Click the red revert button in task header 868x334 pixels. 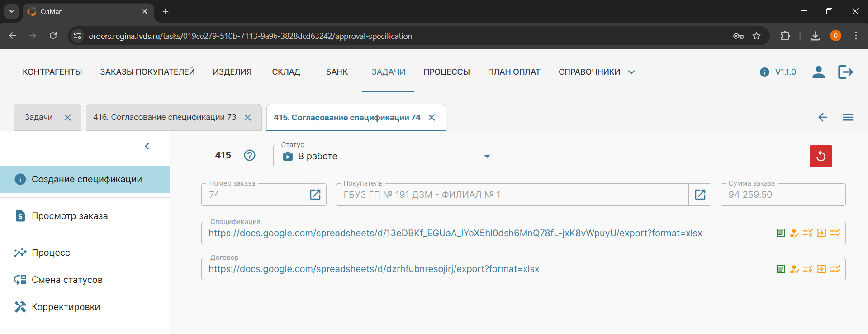coord(821,156)
